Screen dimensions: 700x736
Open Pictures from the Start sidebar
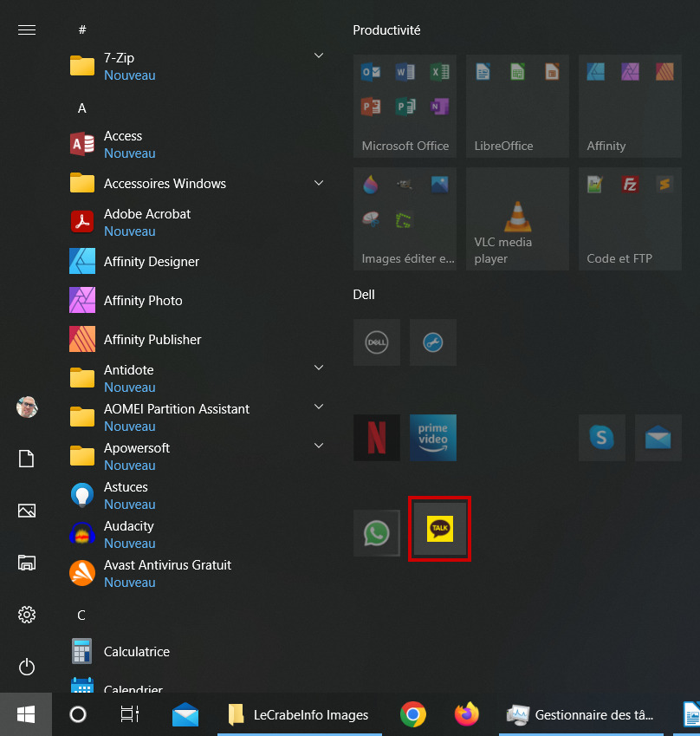(27, 511)
